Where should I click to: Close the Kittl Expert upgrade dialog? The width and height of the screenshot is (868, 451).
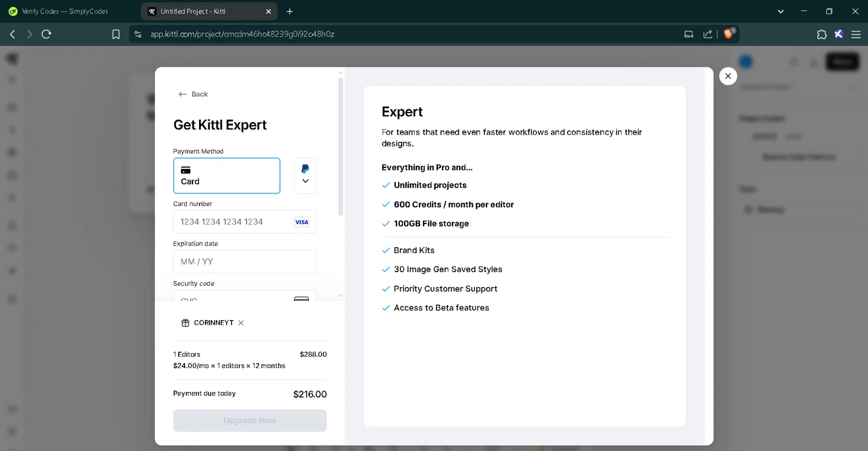(x=728, y=76)
